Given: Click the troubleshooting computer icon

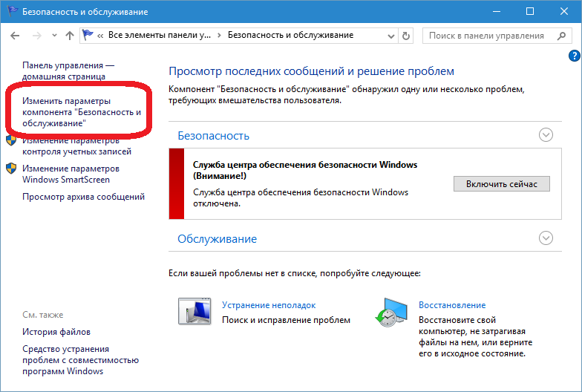Looking at the screenshot, I should point(194,311).
